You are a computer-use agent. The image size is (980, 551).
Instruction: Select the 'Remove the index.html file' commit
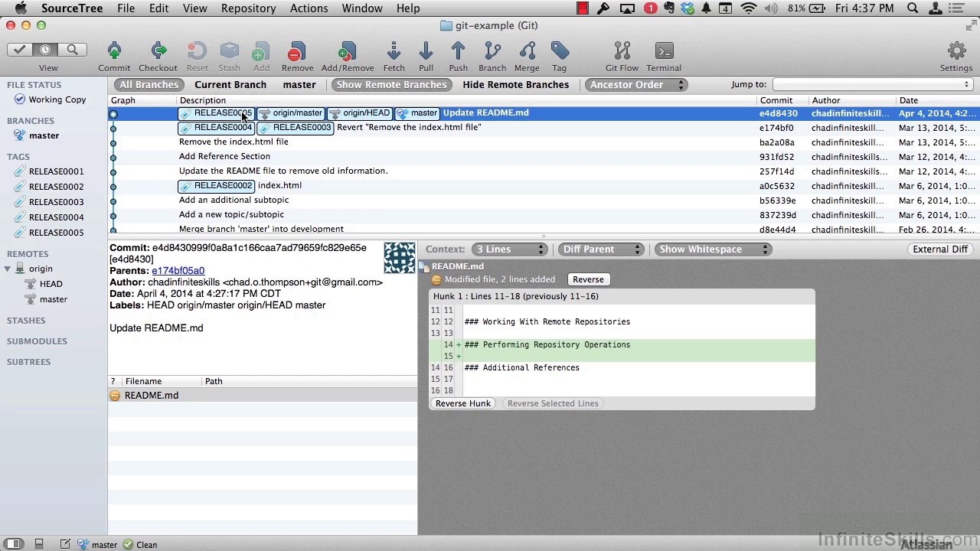coord(544,142)
